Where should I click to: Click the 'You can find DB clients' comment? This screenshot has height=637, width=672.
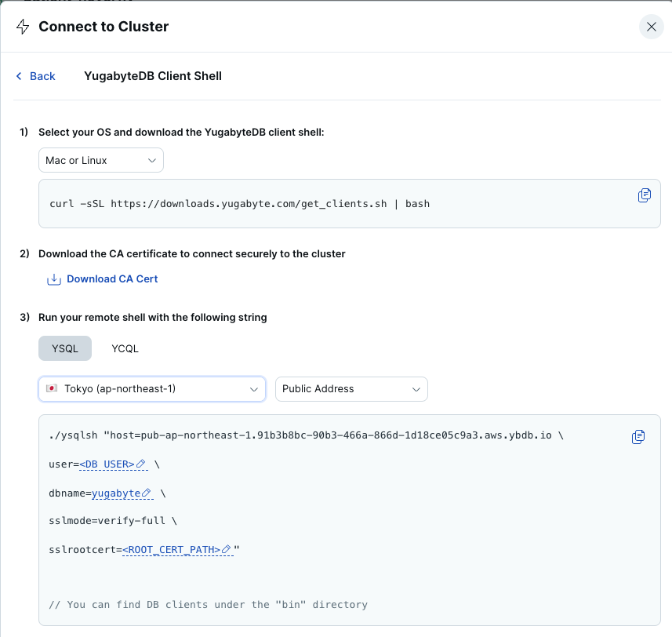[x=208, y=604]
